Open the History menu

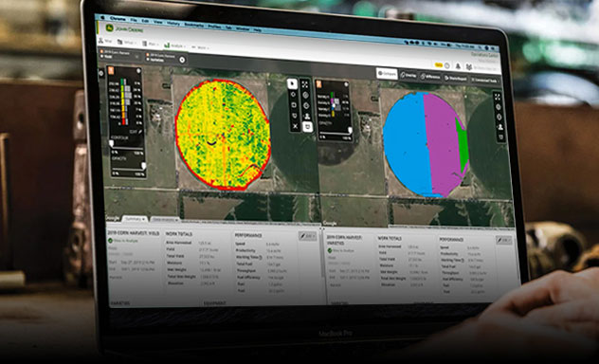tap(173, 23)
